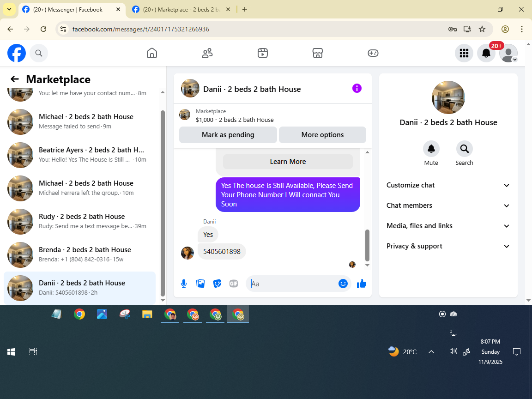Click the taskbar volume speaker icon
This screenshot has height=399, width=532.
(x=453, y=351)
